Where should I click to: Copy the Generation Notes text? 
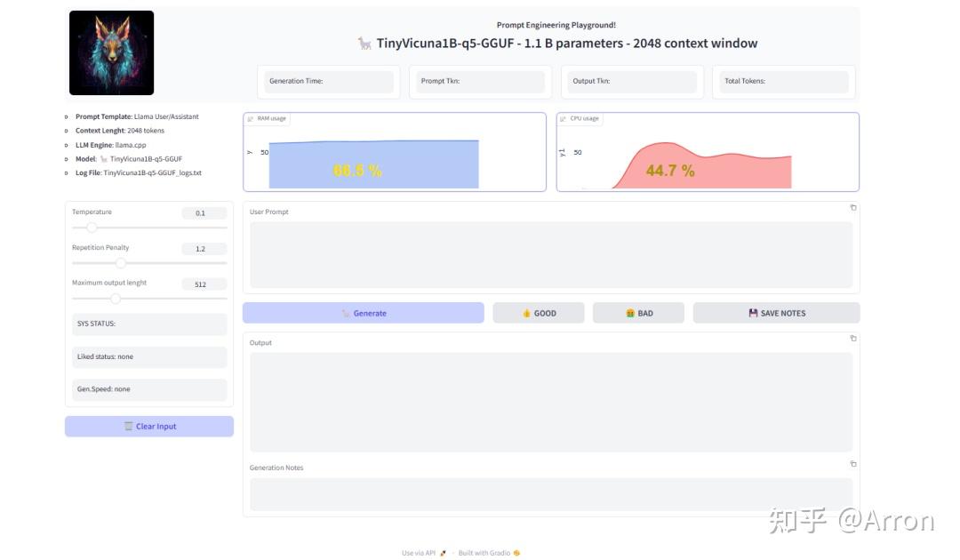pos(853,464)
